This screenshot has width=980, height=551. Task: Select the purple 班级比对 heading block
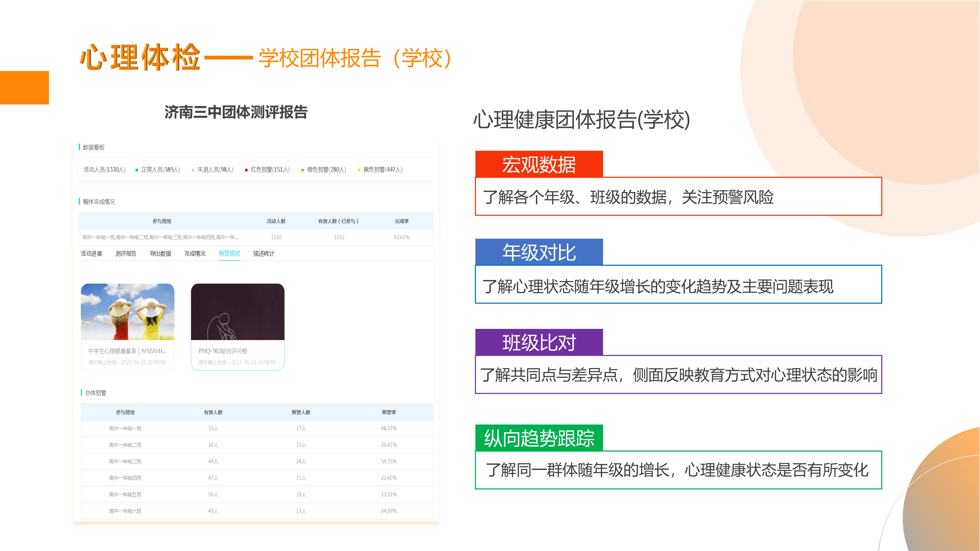click(x=539, y=342)
